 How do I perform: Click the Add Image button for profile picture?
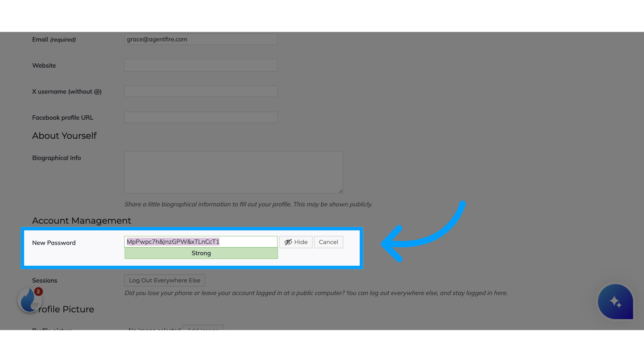click(203, 329)
